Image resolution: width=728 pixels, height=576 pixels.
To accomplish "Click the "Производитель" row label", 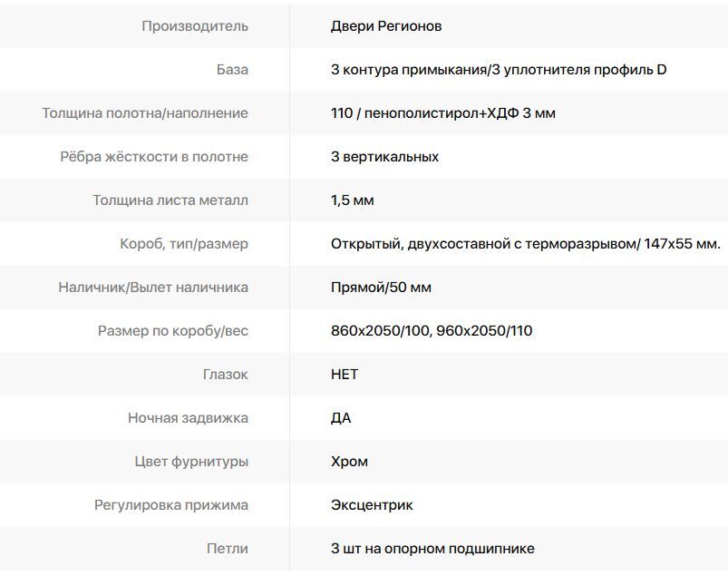I will (194, 26).
